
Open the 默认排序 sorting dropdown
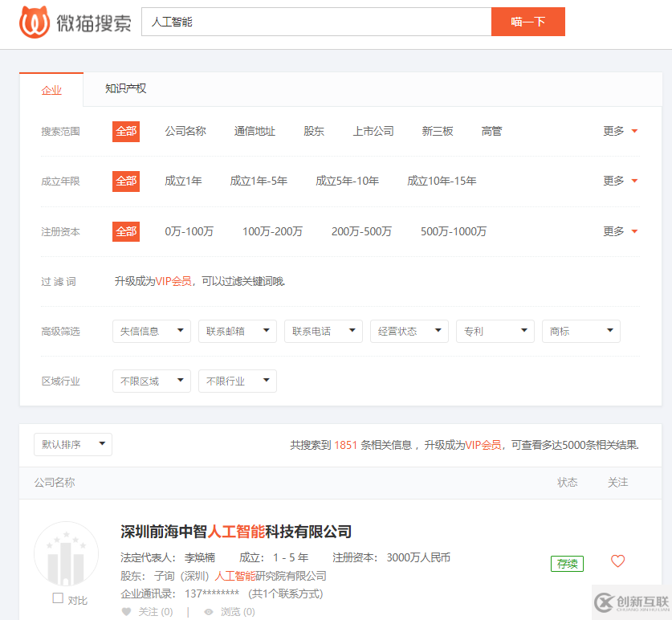tap(73, 444)
